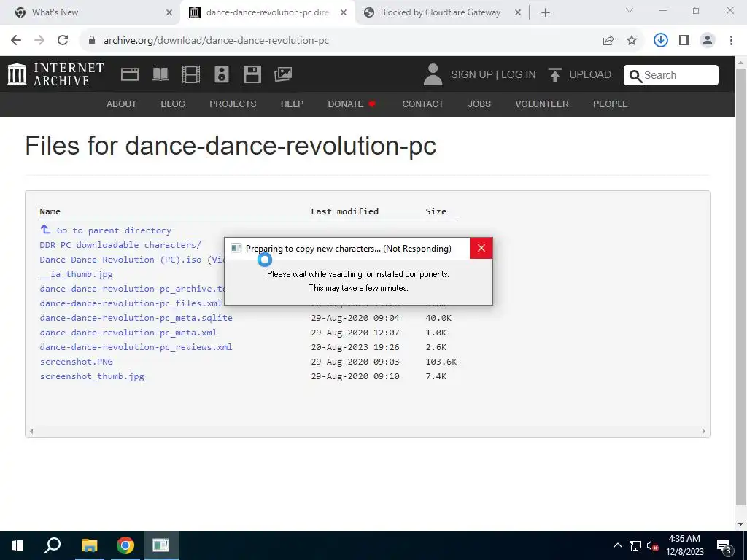Click the user avatar icon beside Sign Up

[x=433, y=75]
